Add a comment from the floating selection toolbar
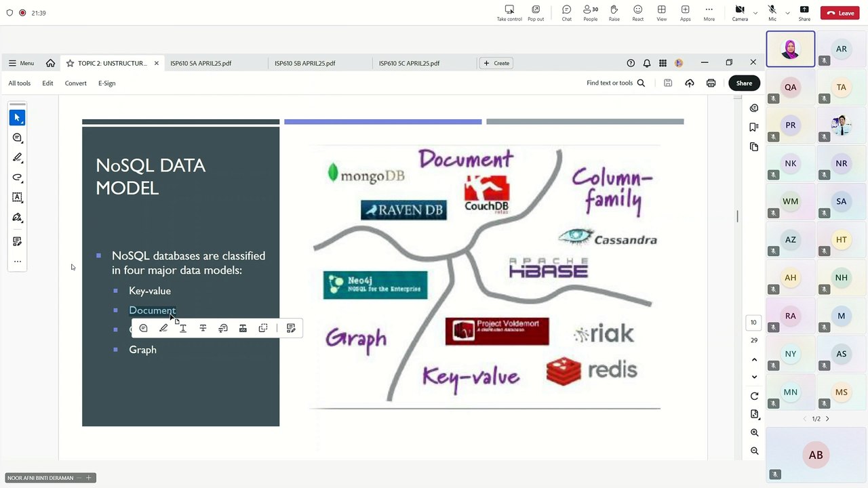Image resolution: width=868 pixels, height=488 pixels. 143,328
